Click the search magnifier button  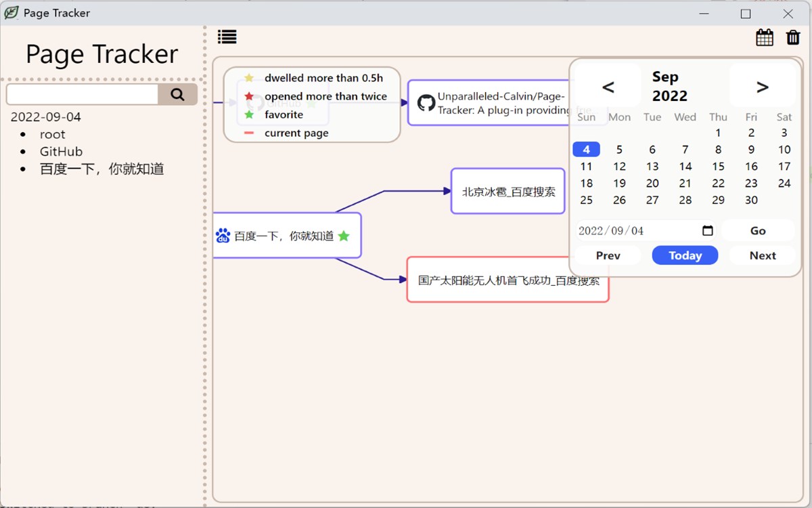tap(178, 94)
